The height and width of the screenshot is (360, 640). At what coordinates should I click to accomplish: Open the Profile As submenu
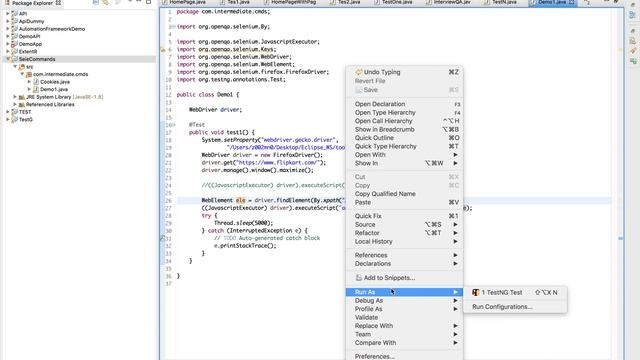(x=404, y=309)
